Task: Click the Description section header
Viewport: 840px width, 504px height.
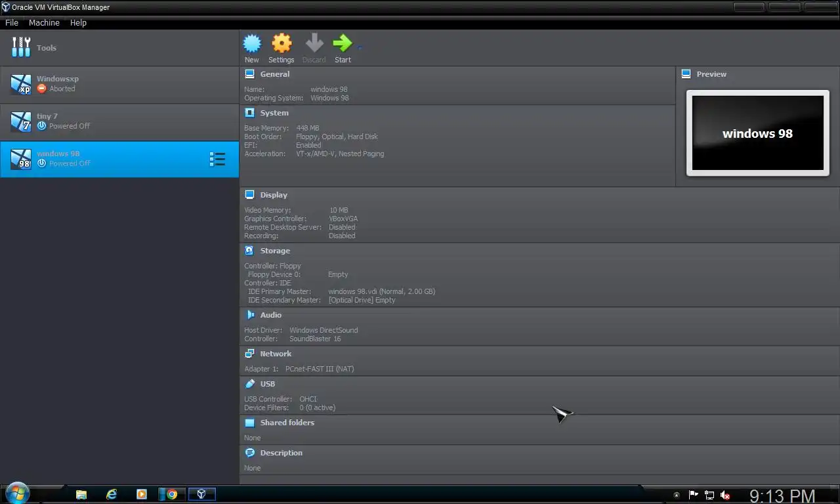Action: [282, 453]
